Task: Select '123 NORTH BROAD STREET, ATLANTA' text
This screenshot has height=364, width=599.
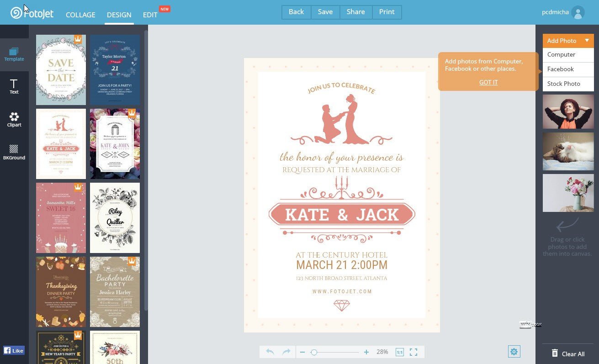Action: tap(341, 278)
